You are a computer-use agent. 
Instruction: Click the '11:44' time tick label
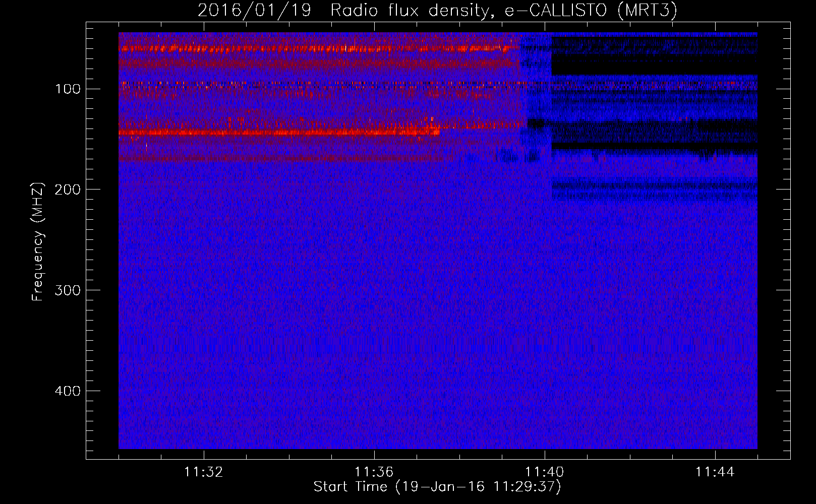pyautogui.click(x=715, y=472)
